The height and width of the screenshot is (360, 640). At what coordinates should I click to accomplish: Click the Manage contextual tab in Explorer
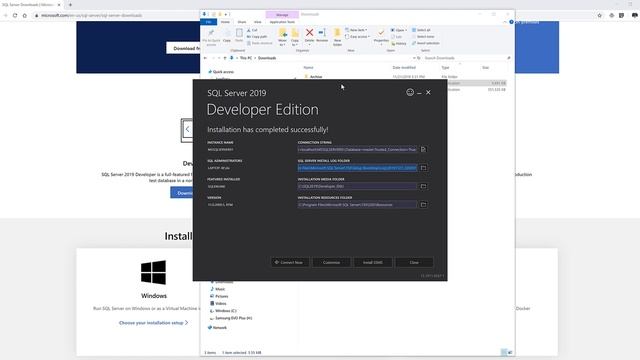[x=282, y=15]
